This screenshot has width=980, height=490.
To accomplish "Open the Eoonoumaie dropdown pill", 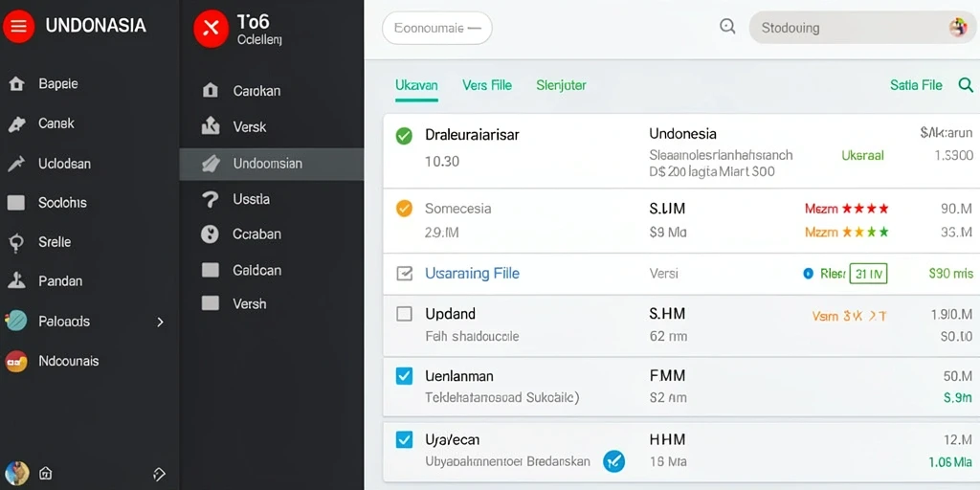I will (436, 28).
